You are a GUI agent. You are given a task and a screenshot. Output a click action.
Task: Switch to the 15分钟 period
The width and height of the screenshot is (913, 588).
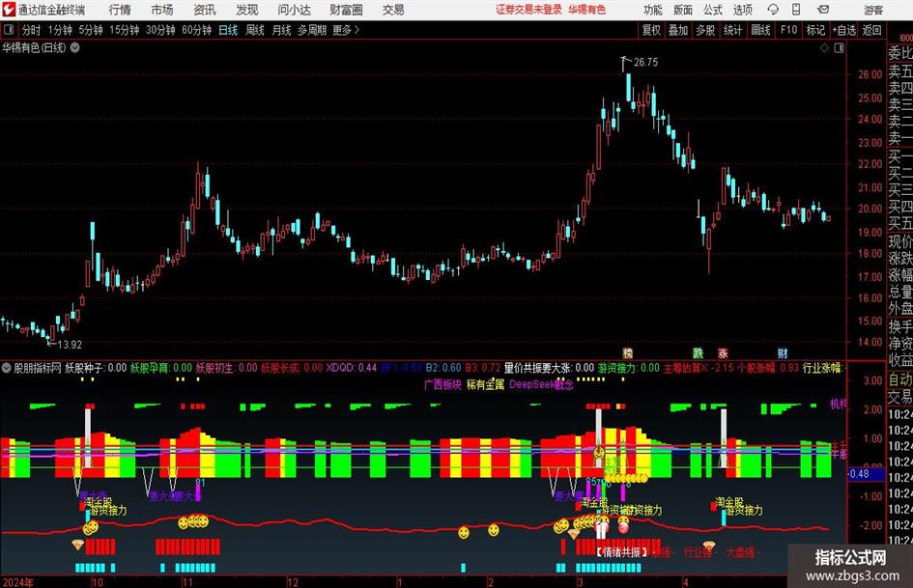point(125,30)
